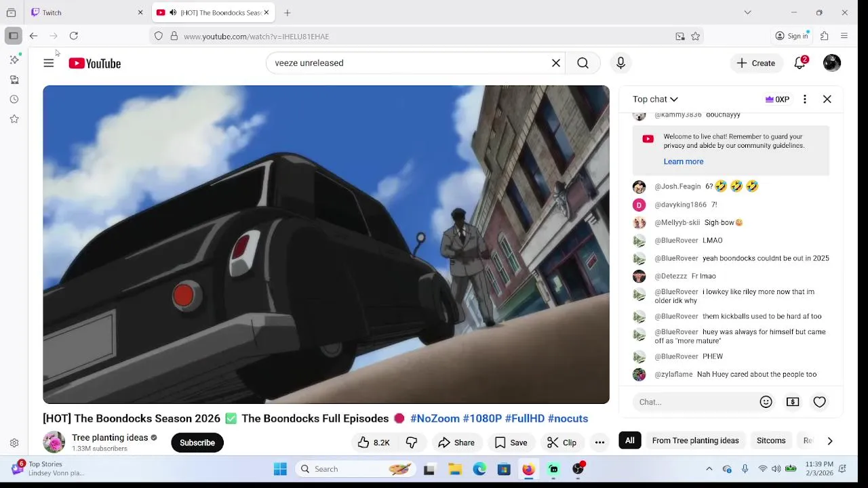The image size is (868, 488).
Task: Toggle the Firefox sidebar button
Action: pos(13,36)
